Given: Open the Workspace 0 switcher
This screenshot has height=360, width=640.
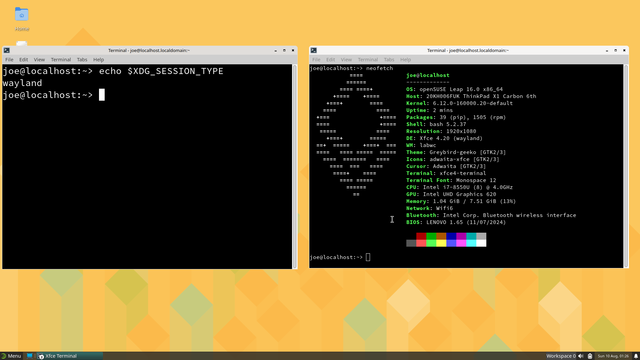Looking at the screenshot, I should [x=561, y=356].
